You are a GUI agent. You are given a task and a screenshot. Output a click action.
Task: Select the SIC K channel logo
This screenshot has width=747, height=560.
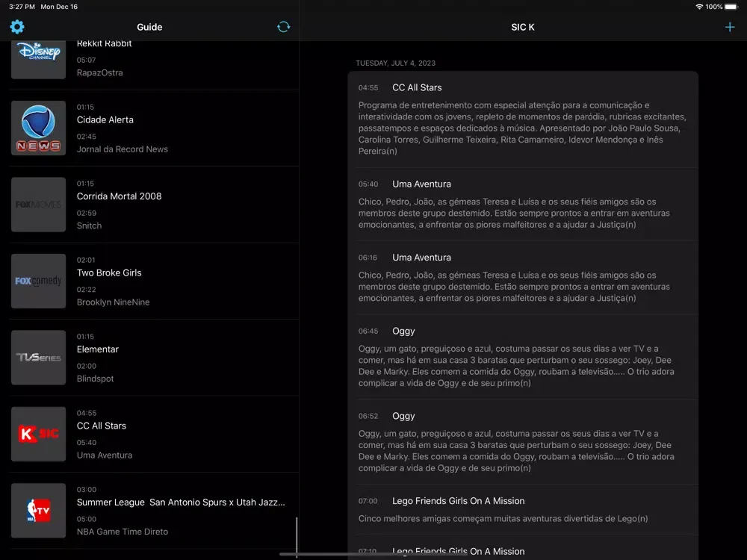[x=39, y=434]
